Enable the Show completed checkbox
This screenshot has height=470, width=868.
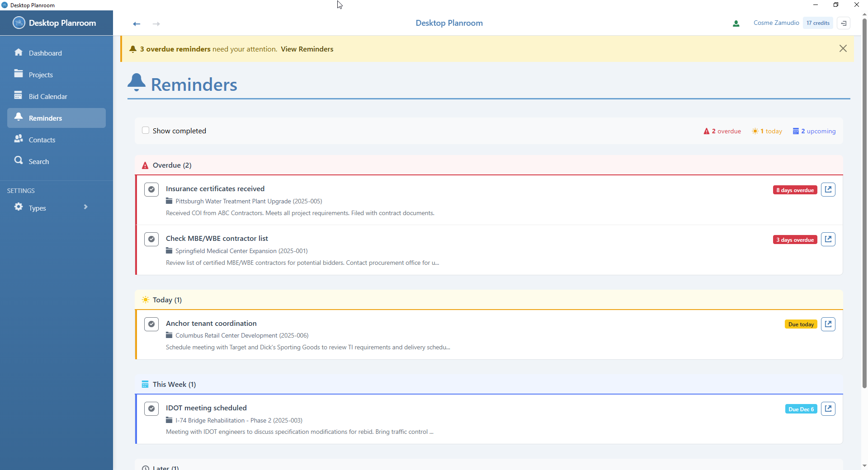click(x=146, y=131)
